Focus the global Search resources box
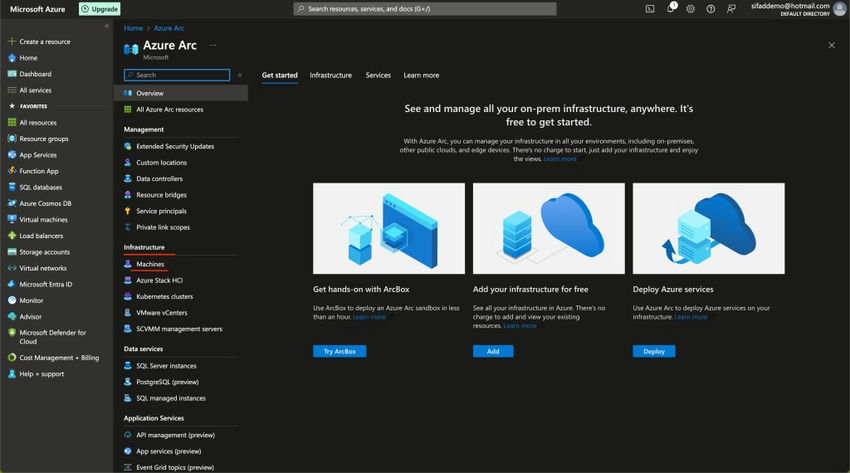This screenshot has width=850, height=473. pyautogui.click(x=424, y=9)
